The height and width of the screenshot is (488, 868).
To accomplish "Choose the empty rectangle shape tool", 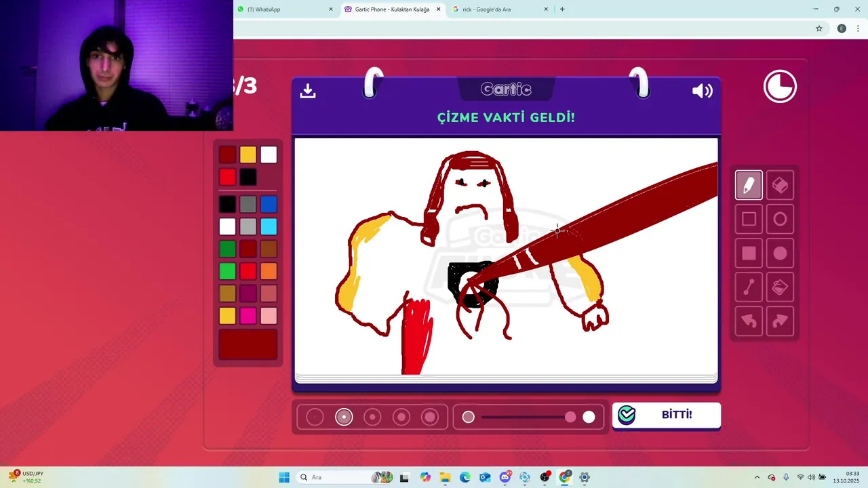I will [749, 219].
